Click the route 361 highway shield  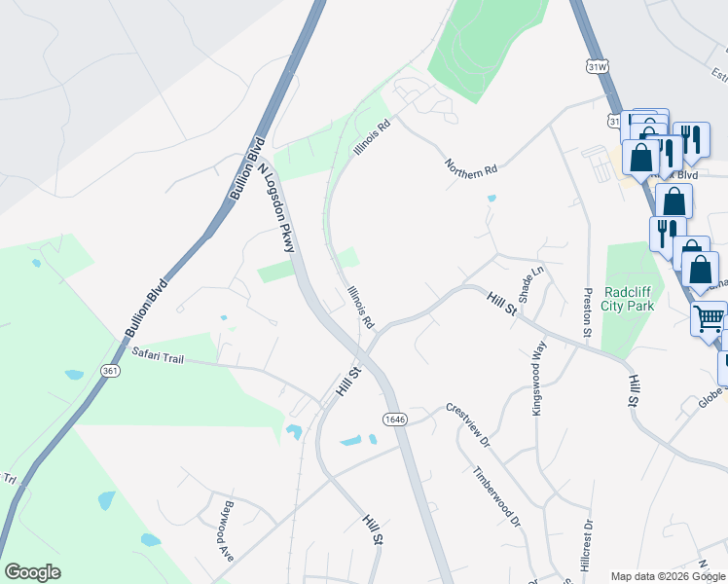pos(110,371)
